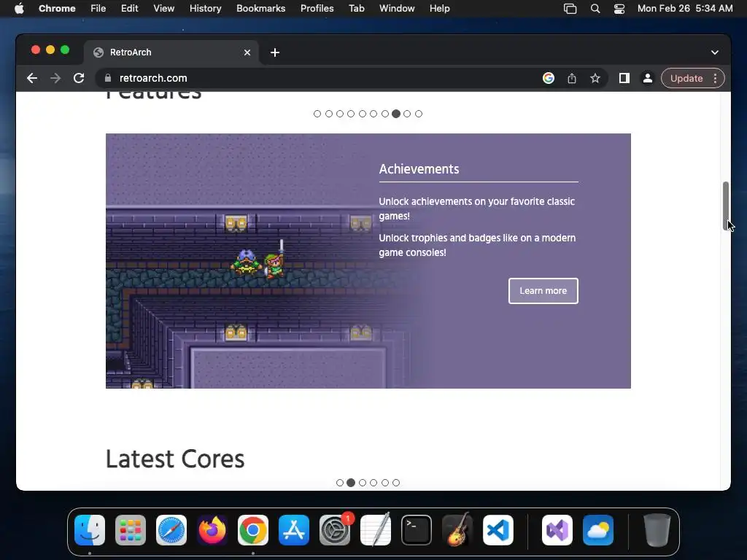Select second Features carousel dot

(329, 114)
